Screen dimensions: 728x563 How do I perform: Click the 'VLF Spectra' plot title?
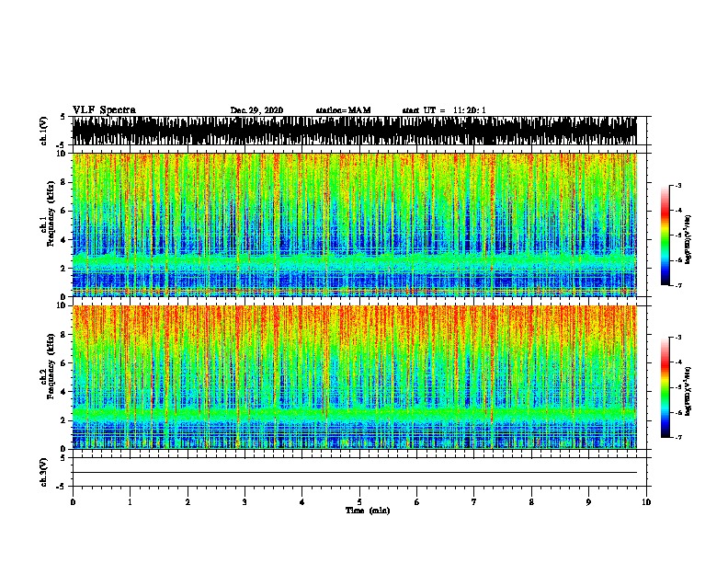104,110
